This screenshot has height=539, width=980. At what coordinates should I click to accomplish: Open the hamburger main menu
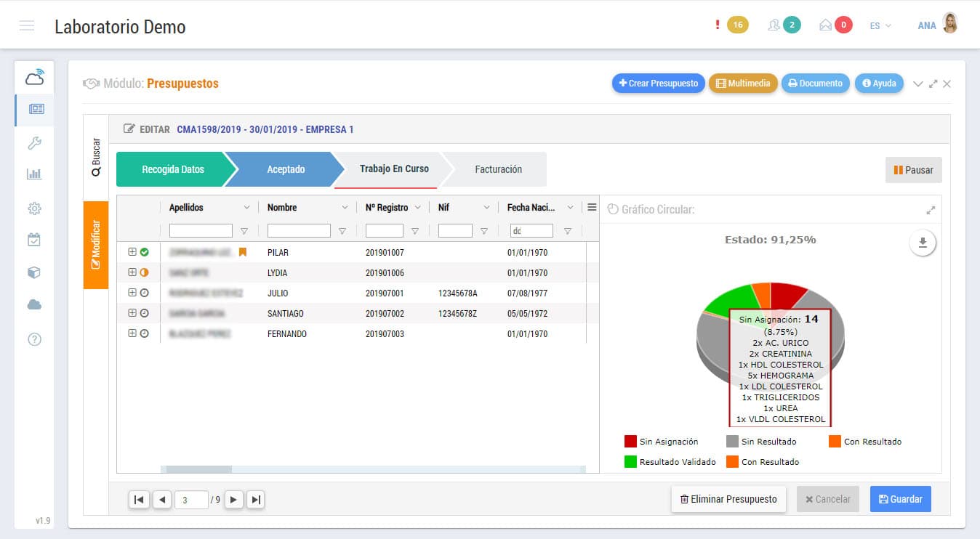(x=27, y=26)
